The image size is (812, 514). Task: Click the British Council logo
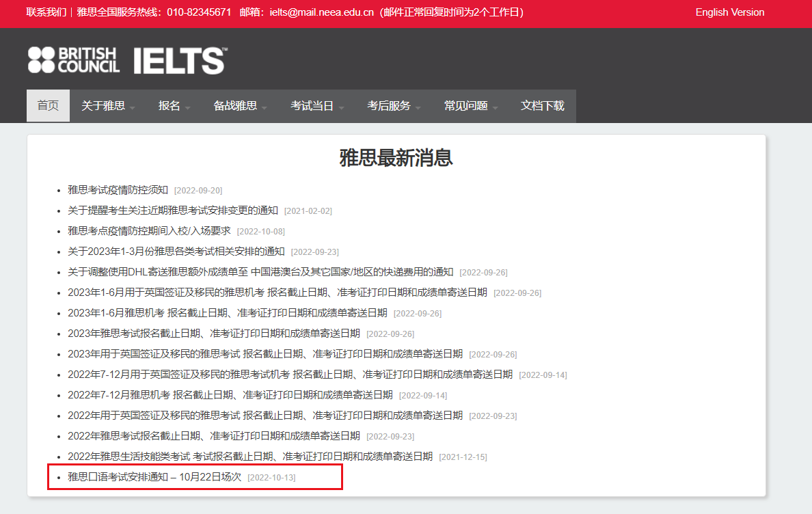(74, 60)
